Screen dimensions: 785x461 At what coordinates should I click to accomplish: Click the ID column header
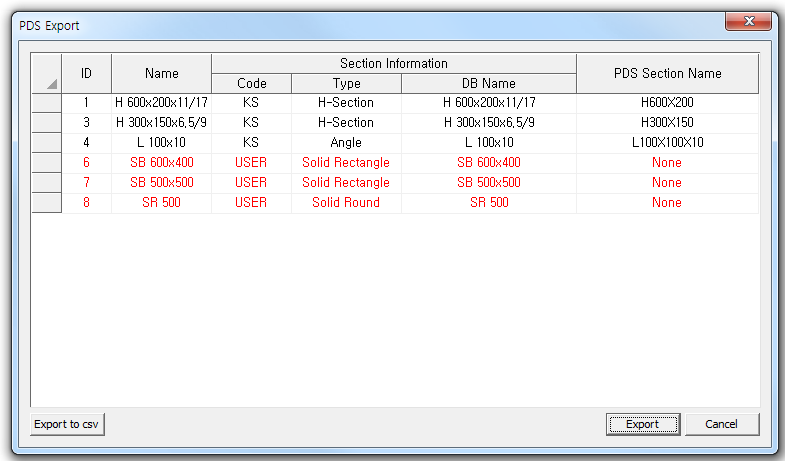point(87,73)
